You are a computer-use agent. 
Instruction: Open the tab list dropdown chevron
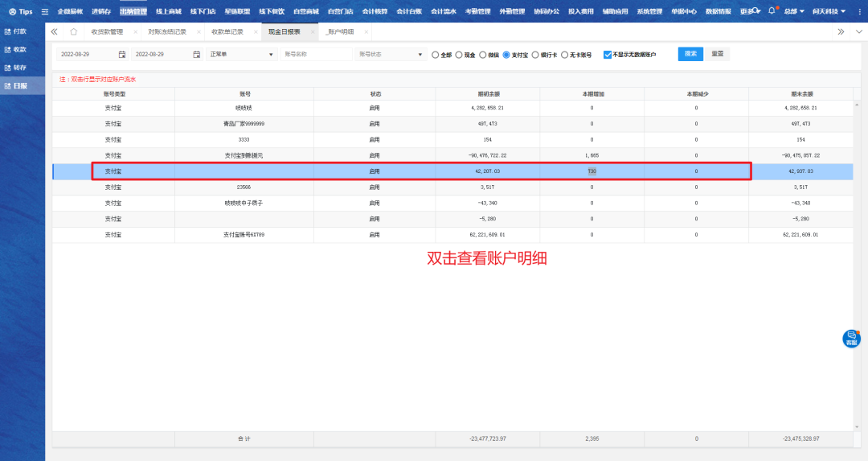pyautogui.click(x=857, y=31)
